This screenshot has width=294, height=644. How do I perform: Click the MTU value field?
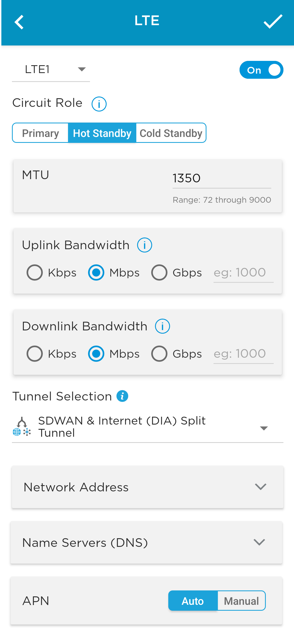tap(222, 178)
